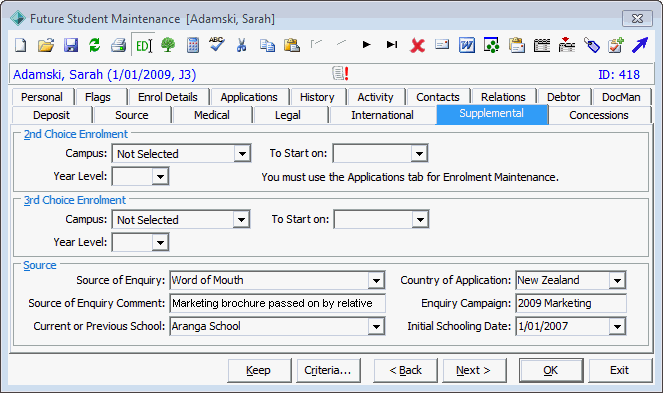Refresh data with the green arrows icon
The height and width of the screenshot is (393, 663).
coord(95,45)
